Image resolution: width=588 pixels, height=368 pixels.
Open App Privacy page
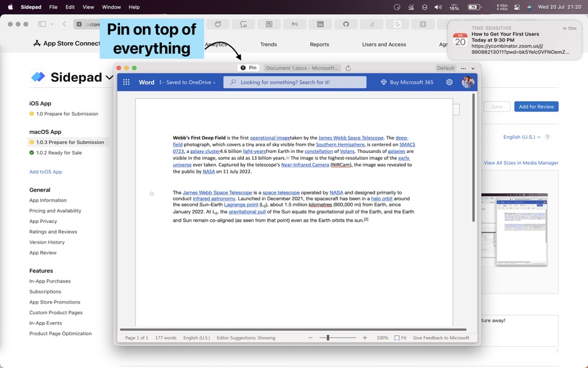click(x=43, y=221)
